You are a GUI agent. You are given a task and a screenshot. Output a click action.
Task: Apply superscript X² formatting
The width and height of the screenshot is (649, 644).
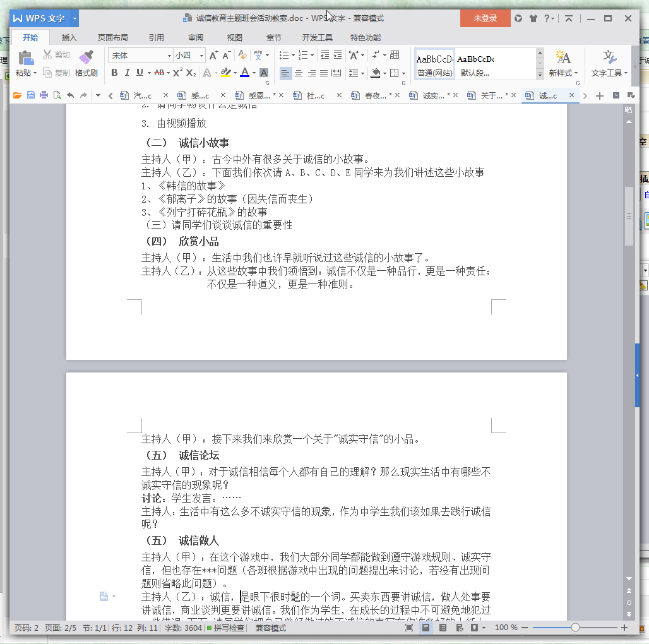[x=177, y=73]
